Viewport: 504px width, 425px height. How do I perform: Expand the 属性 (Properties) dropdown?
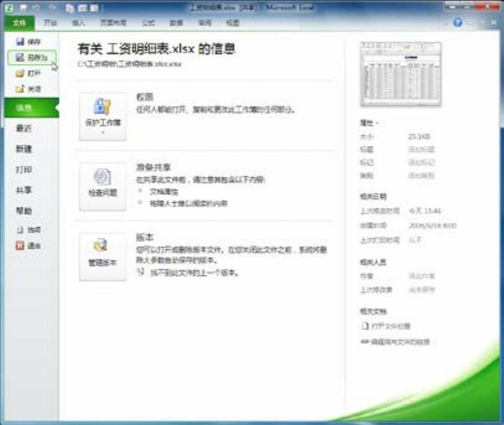pos(369,123)
